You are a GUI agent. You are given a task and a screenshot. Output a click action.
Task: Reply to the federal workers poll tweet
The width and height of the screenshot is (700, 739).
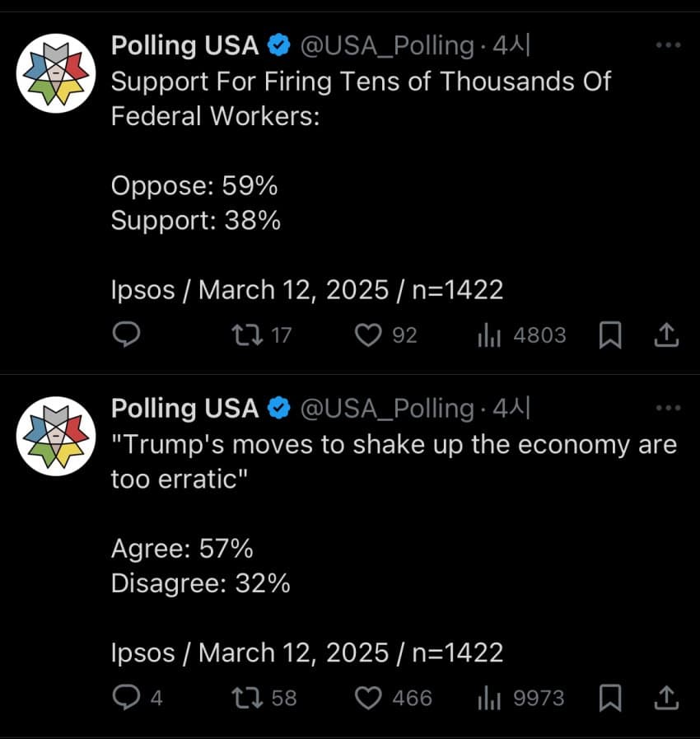[x=124, y=334]
